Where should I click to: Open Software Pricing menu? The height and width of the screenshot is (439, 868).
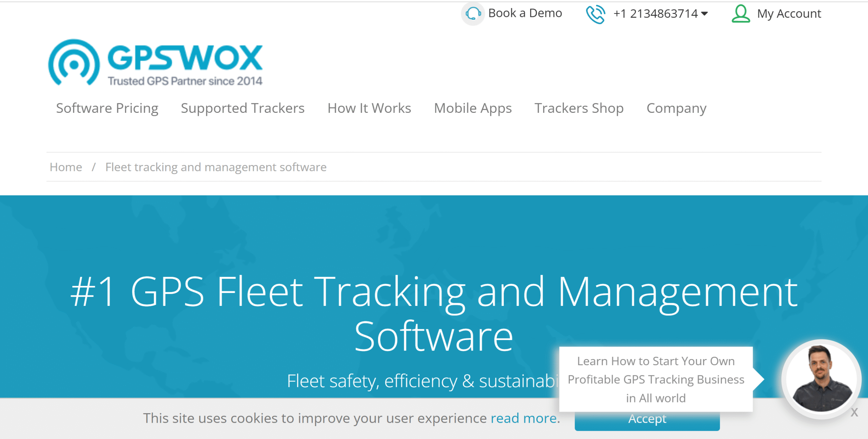coord(107,108)
